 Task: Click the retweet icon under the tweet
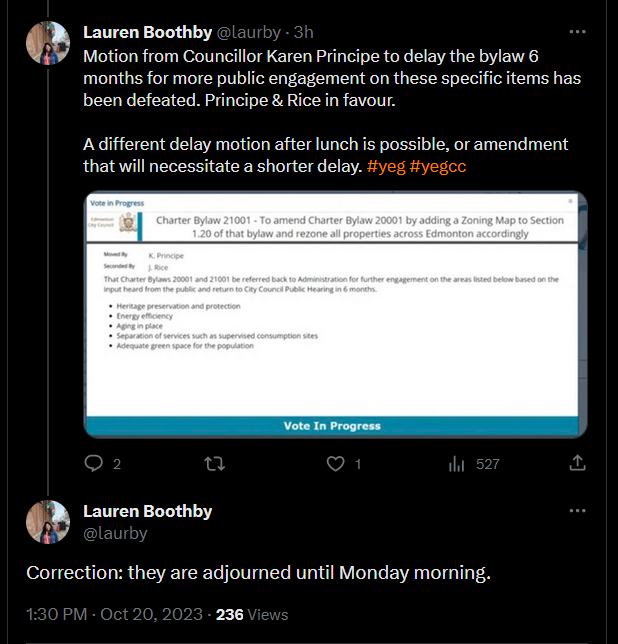[214, 464]
